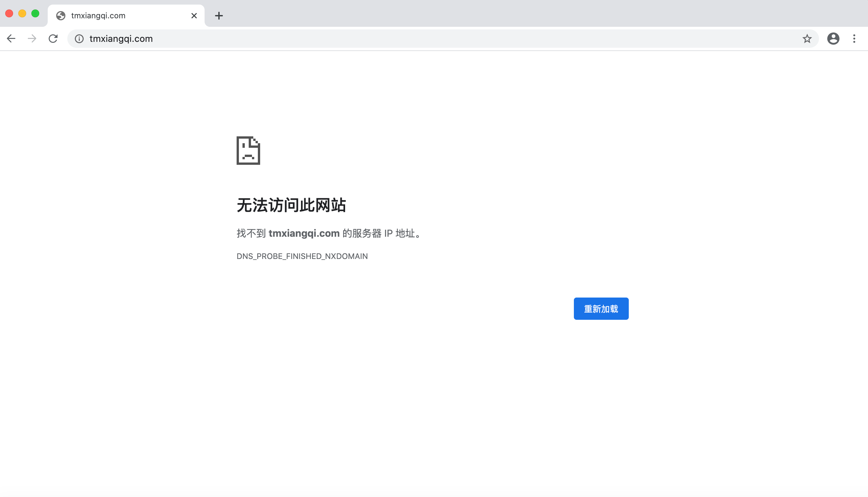Click the reload page icon
The width and height of the screenshot is (868, 497).
click(x=53, y=39)
